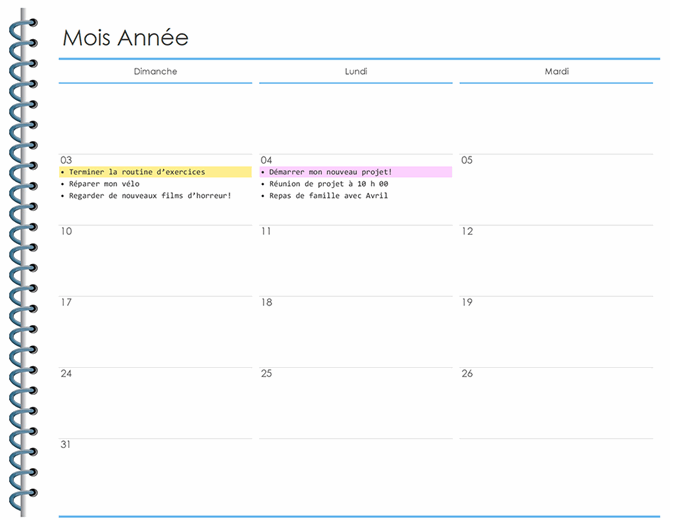
Task: Click the pink highlighted "Démarrer mon nouveau projet!" entry
Action: pos(330,172)
